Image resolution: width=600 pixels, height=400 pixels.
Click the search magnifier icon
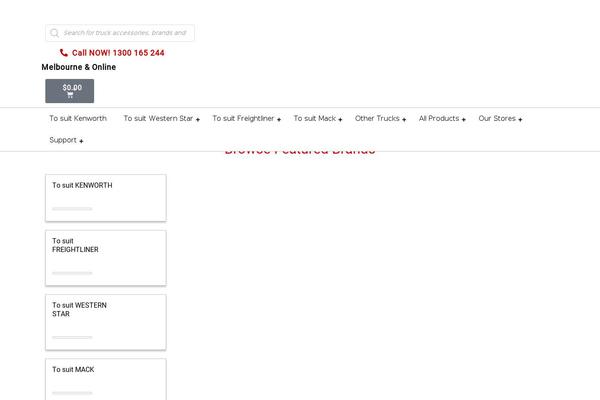(x=55, y=33)
